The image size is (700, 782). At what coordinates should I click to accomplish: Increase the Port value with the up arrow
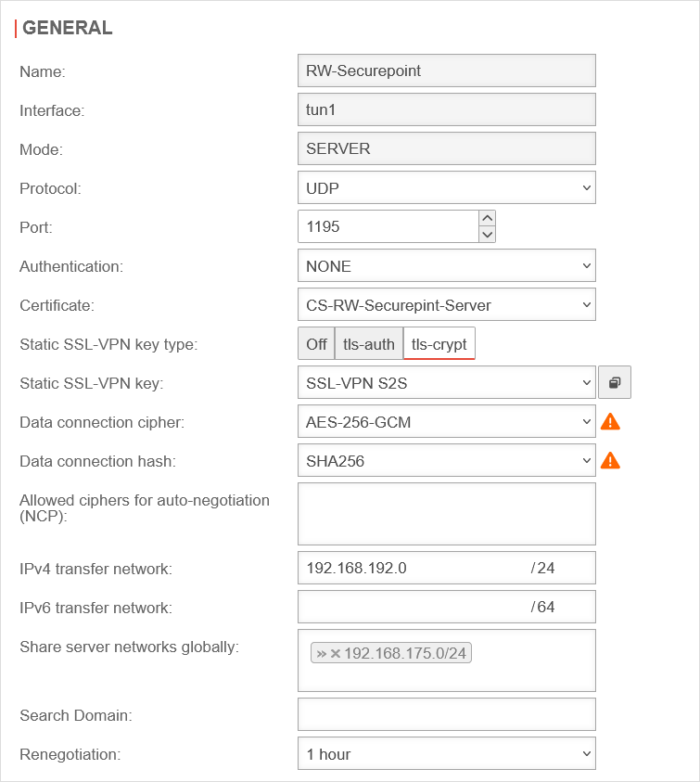pyautogui.click(x=488, y=217)
